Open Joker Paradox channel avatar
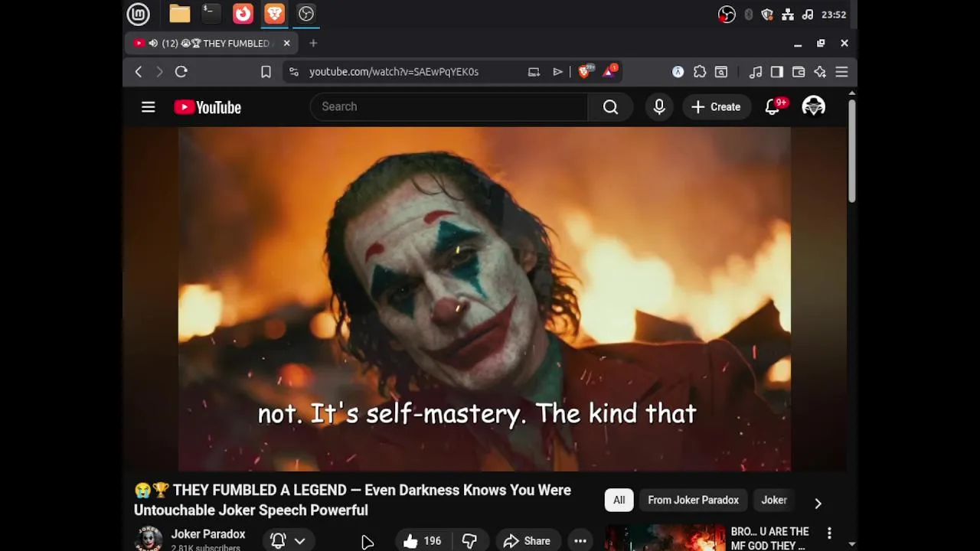This screenshot has height=551, width=980. pyautogui.click(x=149, y=539)
